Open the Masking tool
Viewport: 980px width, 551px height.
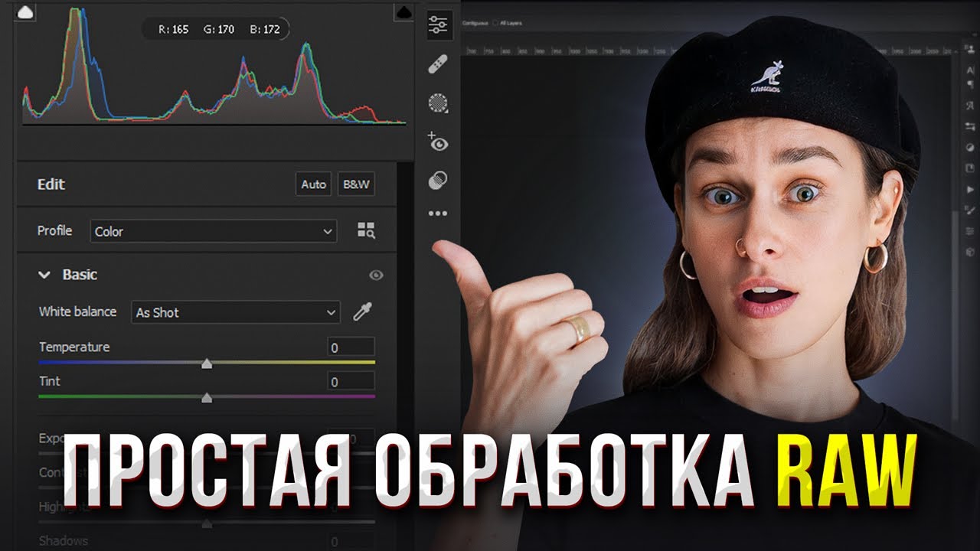(438, 103)
